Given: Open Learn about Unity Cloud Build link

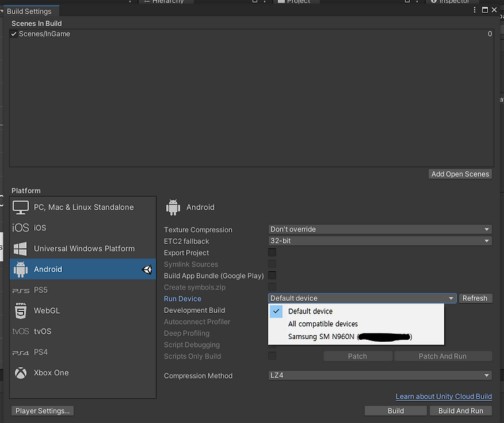Looking at the screenshot, I should click(444, 397).
